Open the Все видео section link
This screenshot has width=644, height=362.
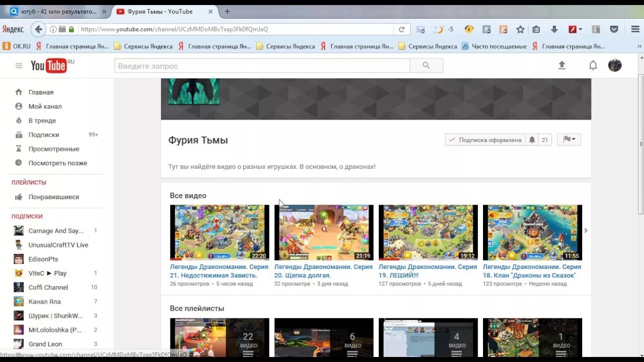(x=188, y=196)
